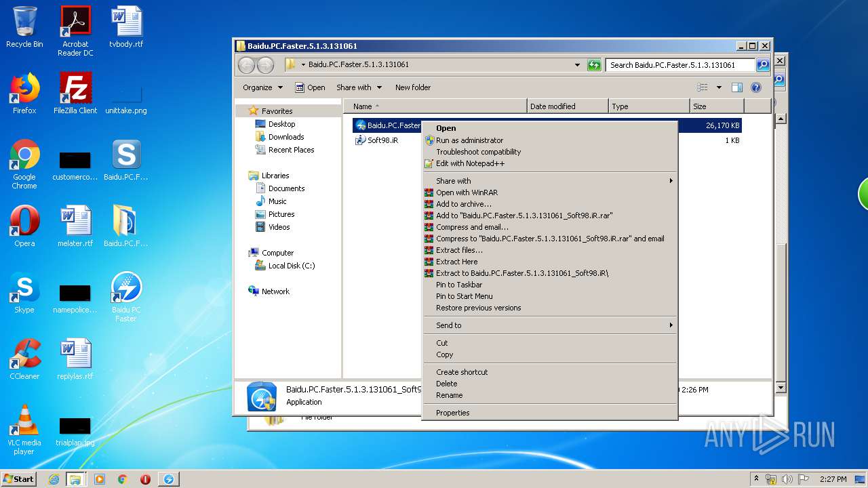
Task: Open CCleaner desktop shortcut
Action: coord(24,359)
